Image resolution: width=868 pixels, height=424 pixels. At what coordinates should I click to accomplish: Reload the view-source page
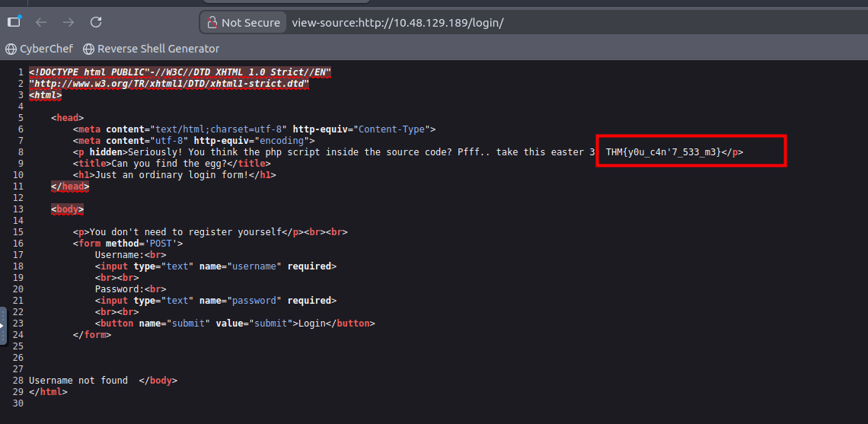(96, 22)
